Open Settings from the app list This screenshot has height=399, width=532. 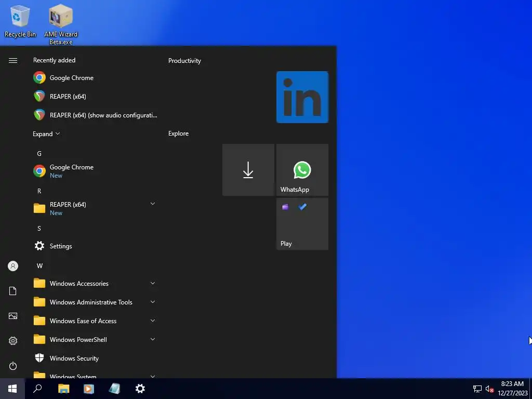click(95, 246)
